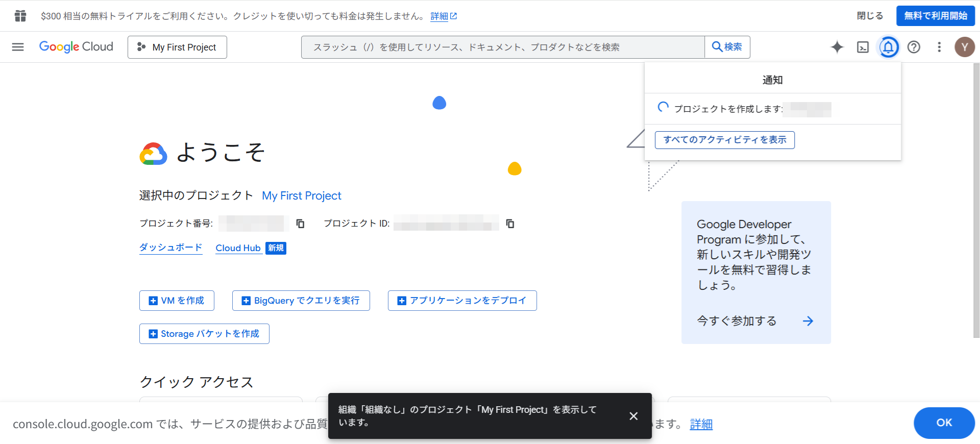Screen dimensions: 980x444
Task: Click the gift icon in trial banner
Action: click(x=20, y=16)
